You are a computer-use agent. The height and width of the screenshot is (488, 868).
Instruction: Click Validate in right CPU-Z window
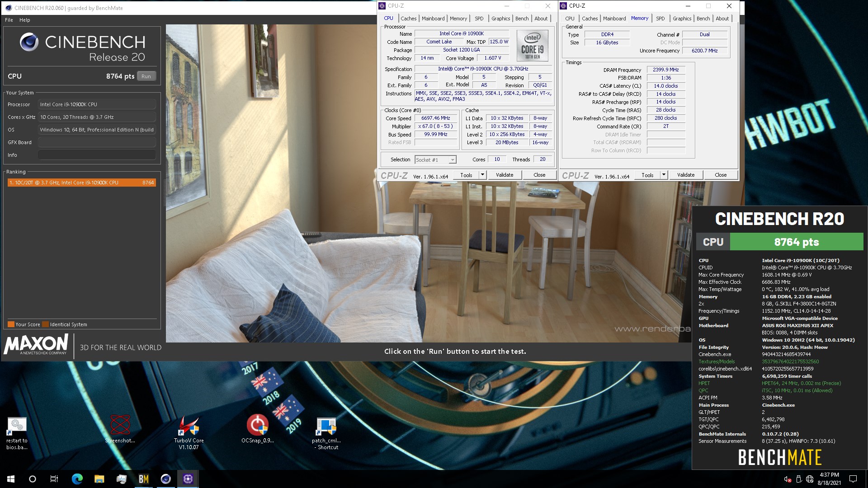tap(686, 175)
